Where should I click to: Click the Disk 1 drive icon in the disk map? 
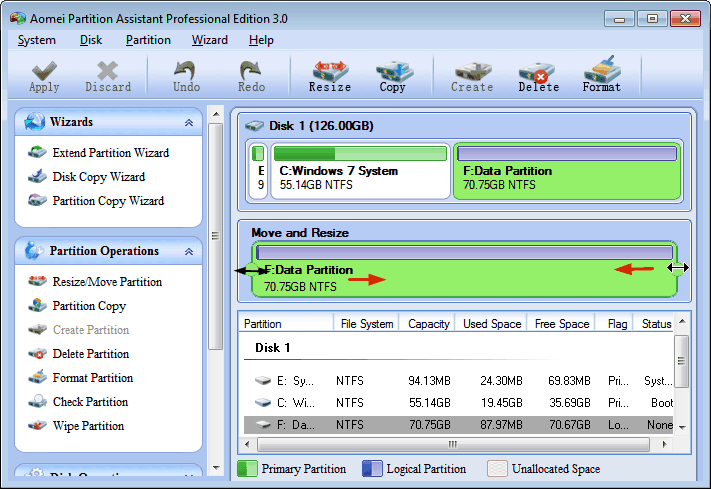(x=254, y=126)
